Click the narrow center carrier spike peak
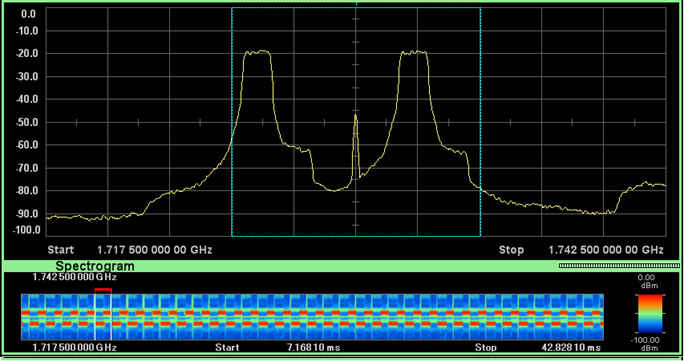 click(x=356, y=116)
